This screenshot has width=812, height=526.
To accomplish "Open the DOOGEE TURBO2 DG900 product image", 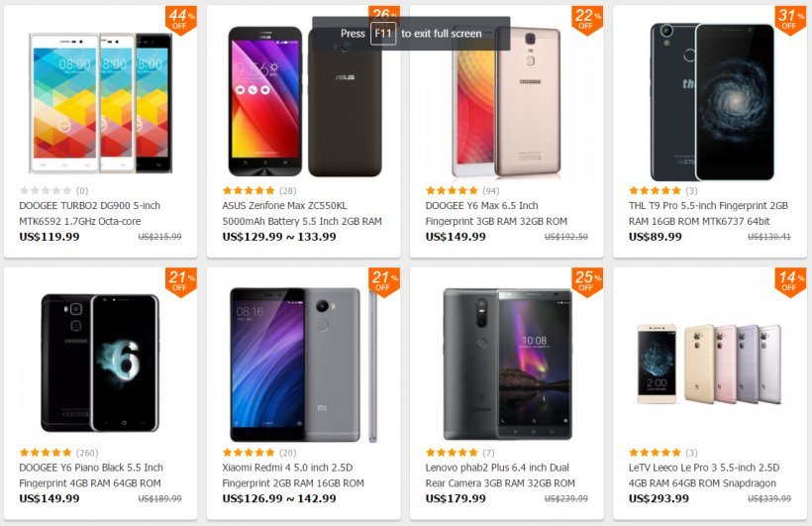I will click(x=100, y=103).
